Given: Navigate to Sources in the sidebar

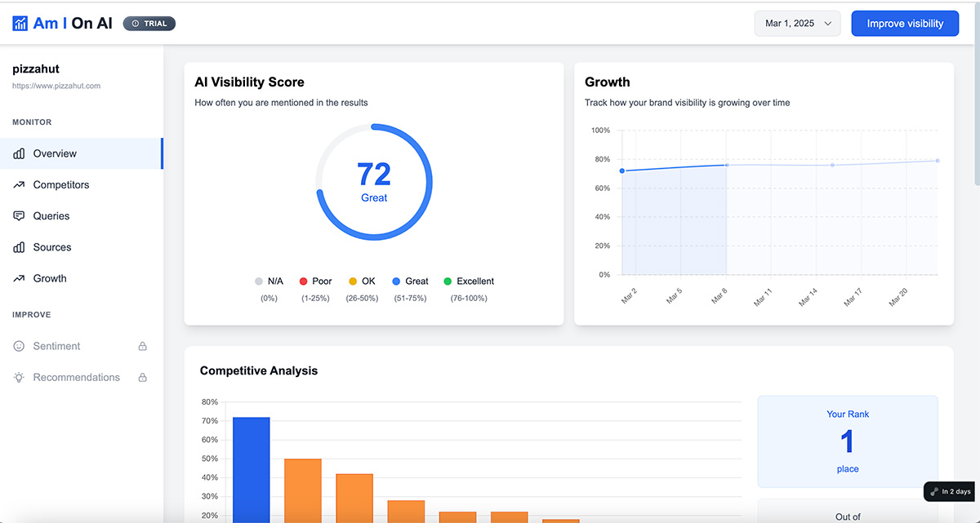Looking at the screenshot, I should 82,247.
